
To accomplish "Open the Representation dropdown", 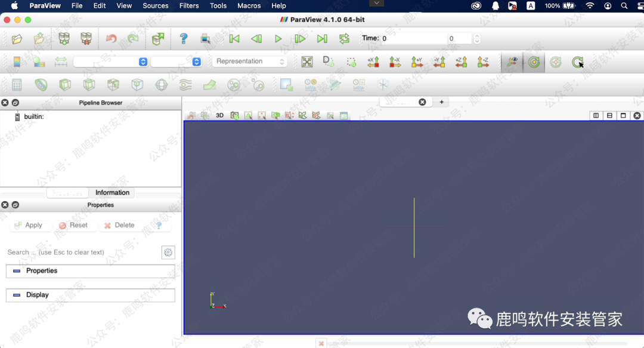I will coord(250,61).
